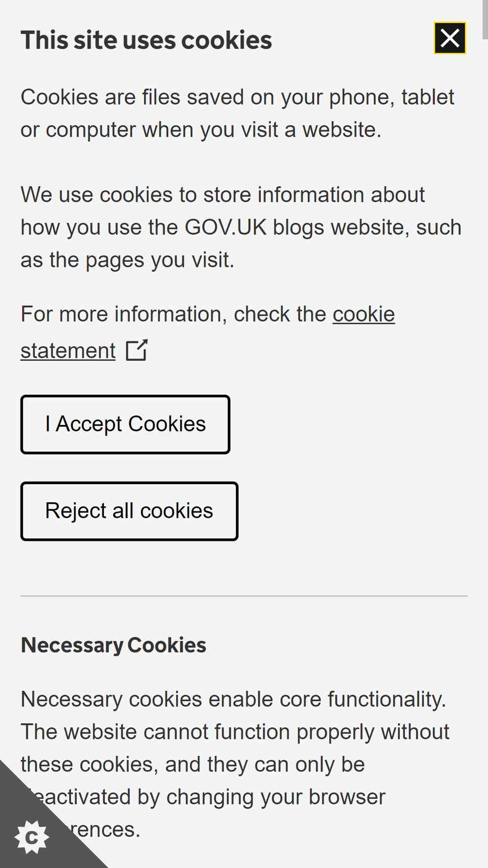
Task: Select the 'This site uses cookies' heading
Action: [x=146, y=40]
